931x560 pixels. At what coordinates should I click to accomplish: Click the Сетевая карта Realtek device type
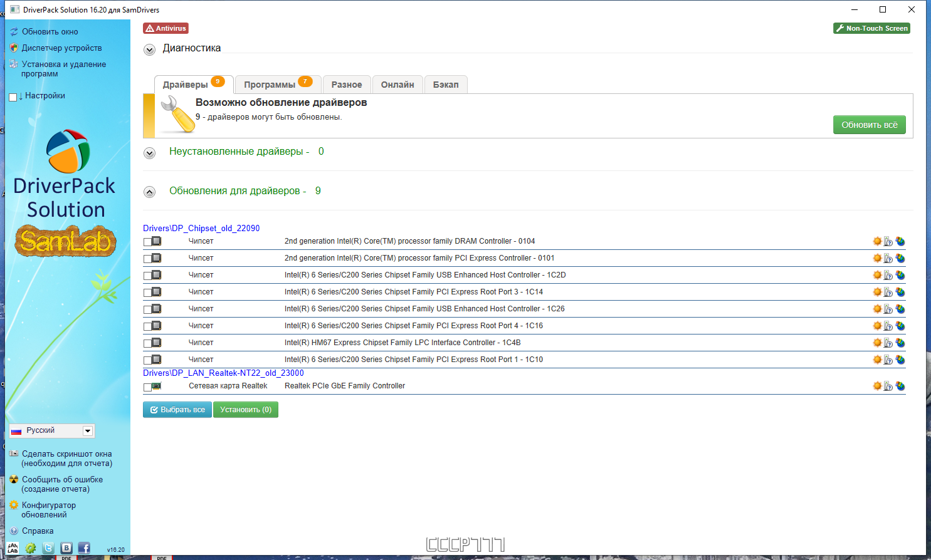tap(228, 386)
